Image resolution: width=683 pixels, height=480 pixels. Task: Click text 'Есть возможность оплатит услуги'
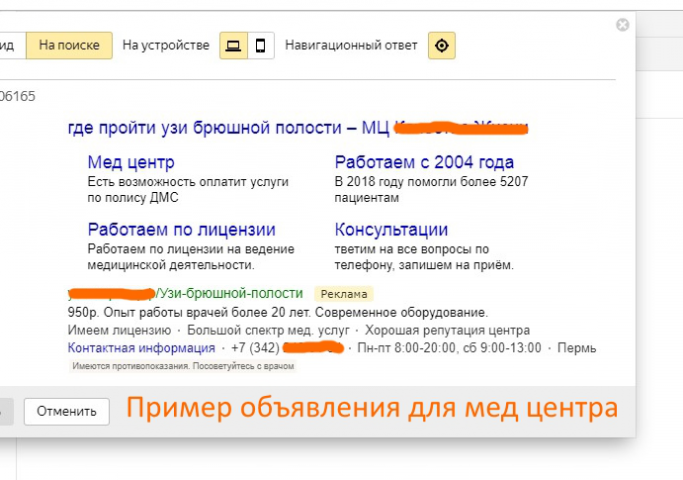(x=188, y=182)
